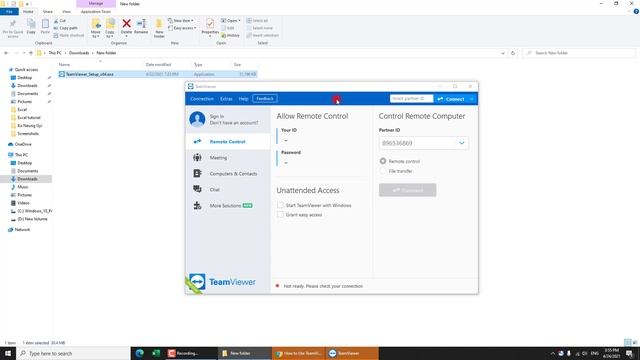Click the Search New folder box

pos(579,53)
